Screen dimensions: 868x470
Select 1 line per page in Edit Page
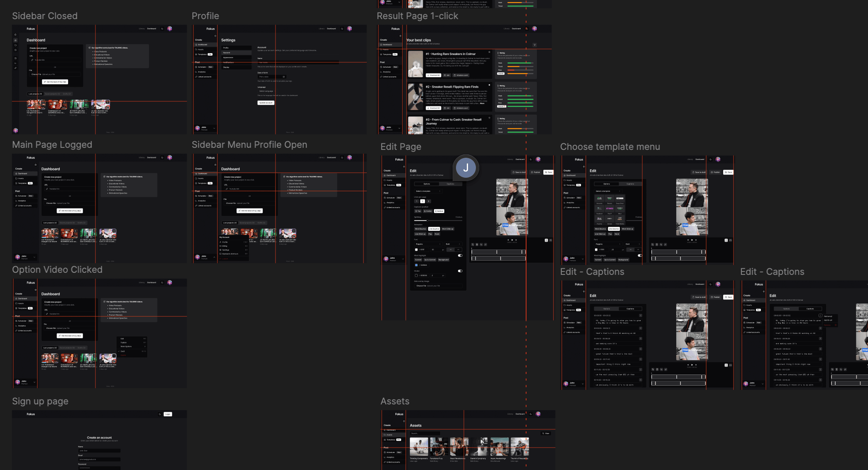[x=417, y=201]
